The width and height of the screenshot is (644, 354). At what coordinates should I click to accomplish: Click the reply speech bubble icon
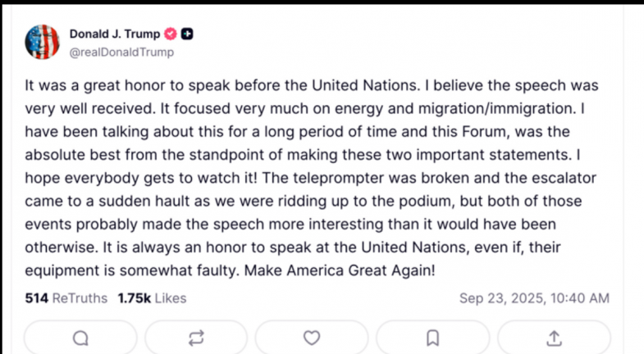pyautogui.click(x=80, y=338)
